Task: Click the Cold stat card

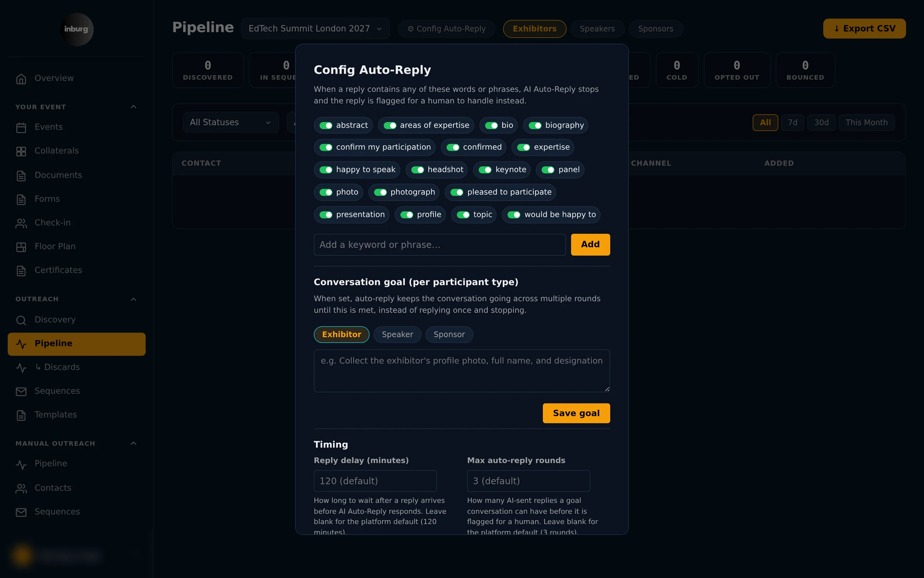Action: point(677,70)
